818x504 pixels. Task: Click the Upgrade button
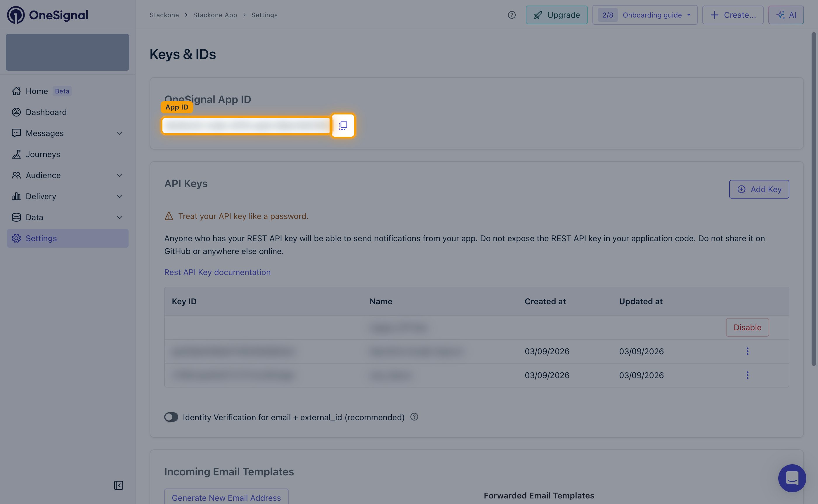pyautogui.click(x=557, y=15)
